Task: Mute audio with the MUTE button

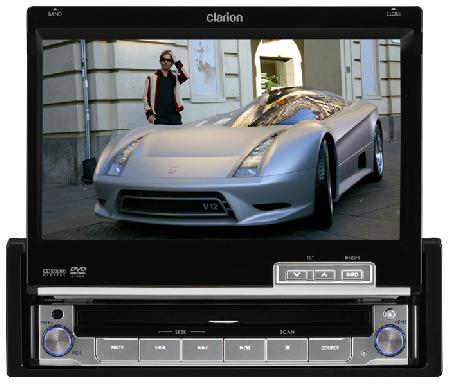Action: tap(117, 349)
